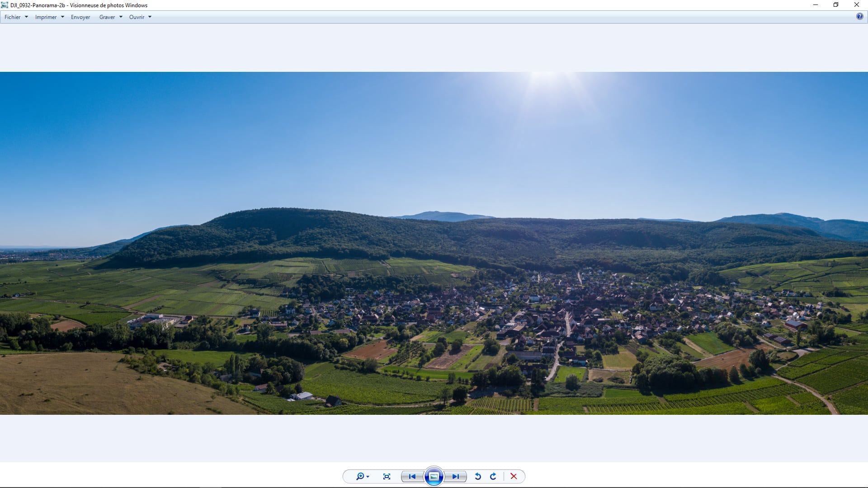
Task: Click the photo viewer app icon in title bar
Action: click(x=5, y=5)
